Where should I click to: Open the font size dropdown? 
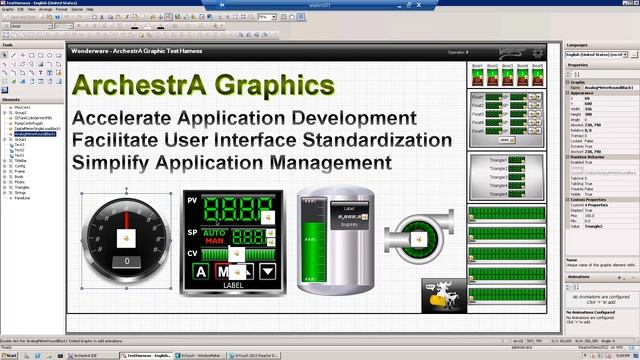pyautogui.click(x=71, y=26)
